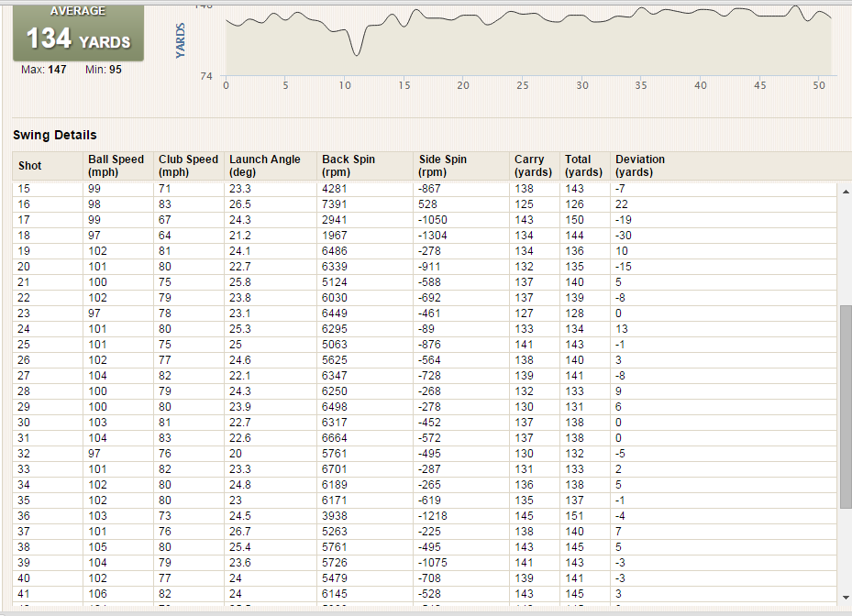Screen dimensions: 852x616
Task: Click back spin value 6347 for shot 27
Action: (x=334, y=375)
